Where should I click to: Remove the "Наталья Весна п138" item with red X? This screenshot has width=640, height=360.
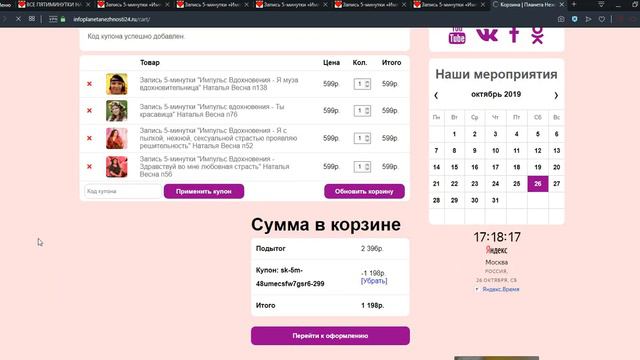pyautogui.click(x=89, y=84)
